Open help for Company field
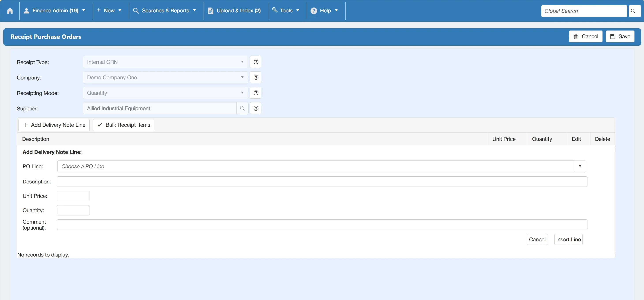Screen dimensions: 644x300 [x=256, y=77]
